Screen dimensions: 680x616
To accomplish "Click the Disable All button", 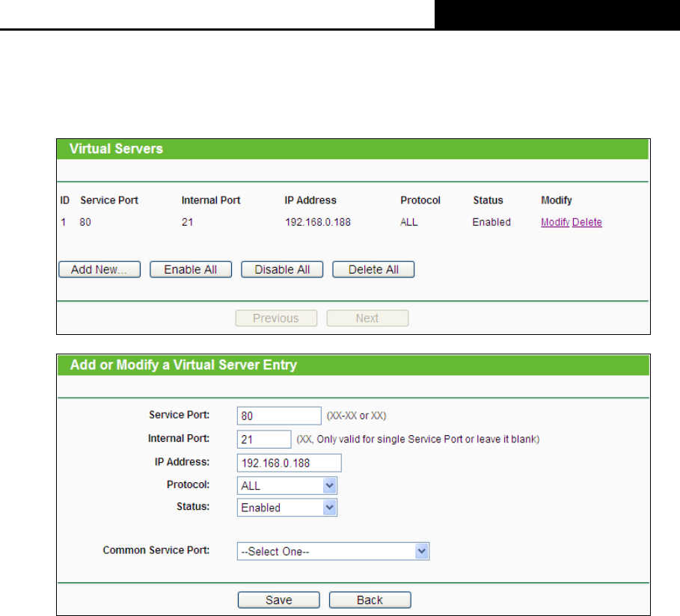I will [x=282, y=269].
